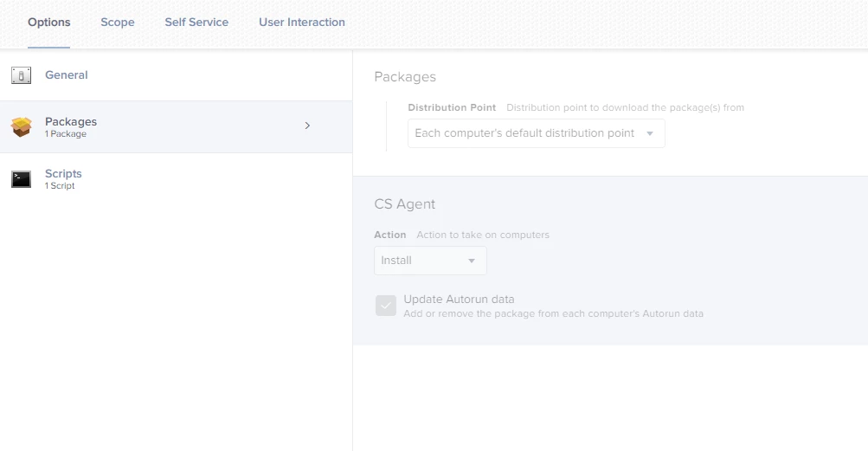Screen dimensions: 868x451
Task: Open the Scripts section label
Action: 63,173
